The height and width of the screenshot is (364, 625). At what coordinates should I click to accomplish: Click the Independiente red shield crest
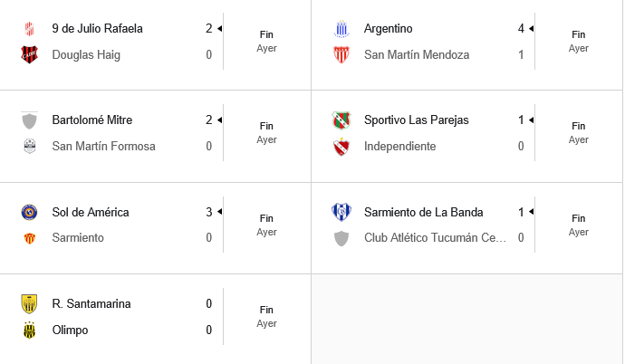coord(341,147)
